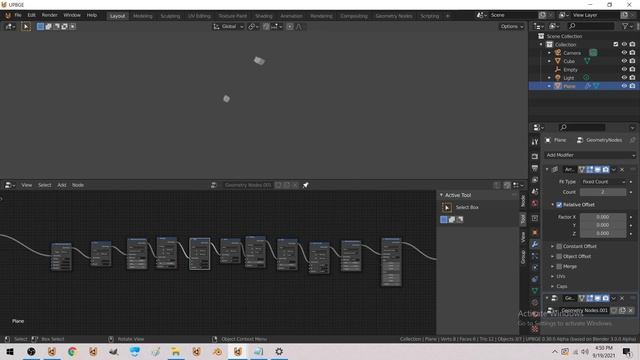Remove the Array modifier with X button

[x=622, y=169]
